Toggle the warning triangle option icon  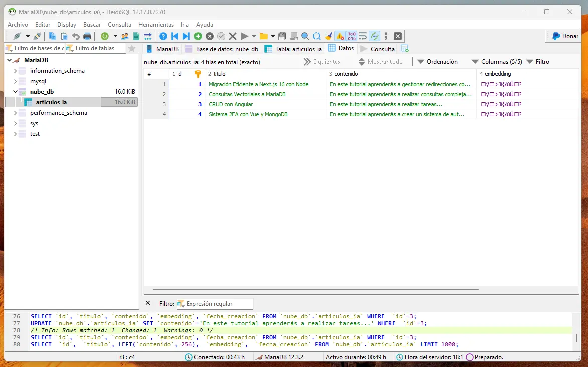pyautogui.click(x=340, y=36)
